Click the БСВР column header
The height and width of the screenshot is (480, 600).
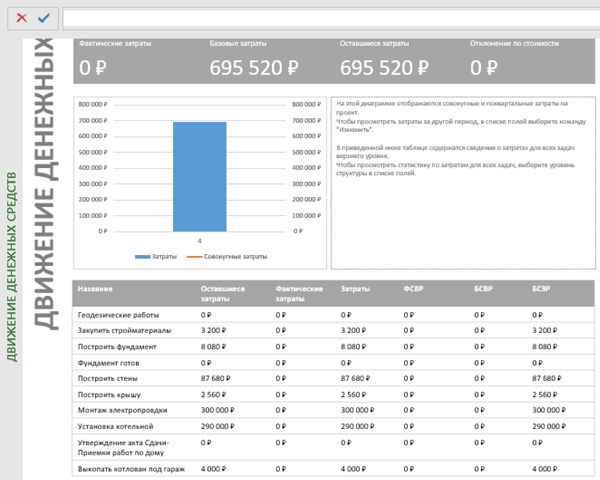tap(483, 289)
